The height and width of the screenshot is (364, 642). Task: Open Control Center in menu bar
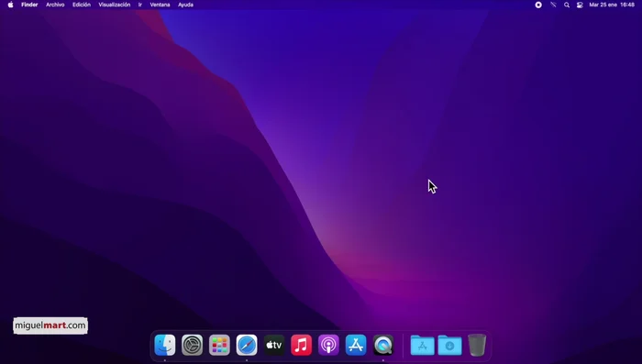point(580,5)
